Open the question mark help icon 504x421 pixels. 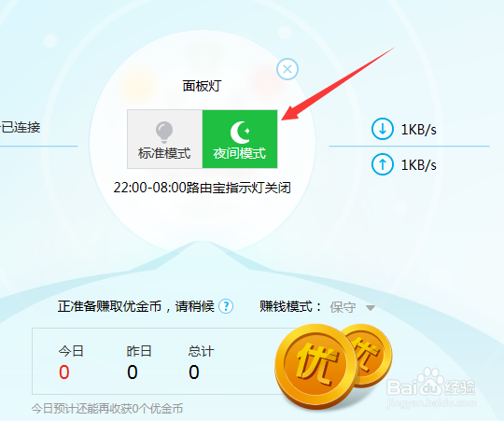[x=226, y=306]
